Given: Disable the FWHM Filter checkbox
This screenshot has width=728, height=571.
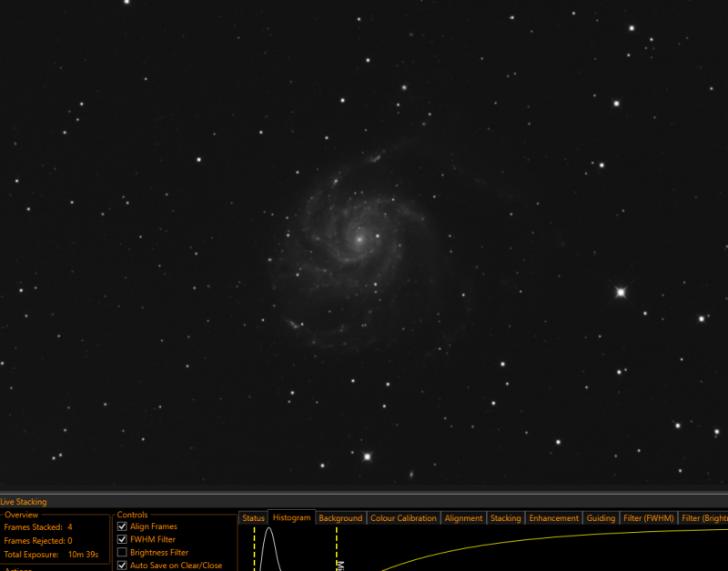Looking at the screenshot, I should 122,539.
